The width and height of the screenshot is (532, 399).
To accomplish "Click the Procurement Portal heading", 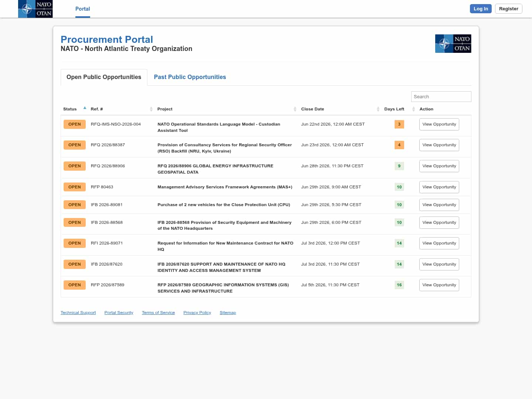I will coord(107,40).
